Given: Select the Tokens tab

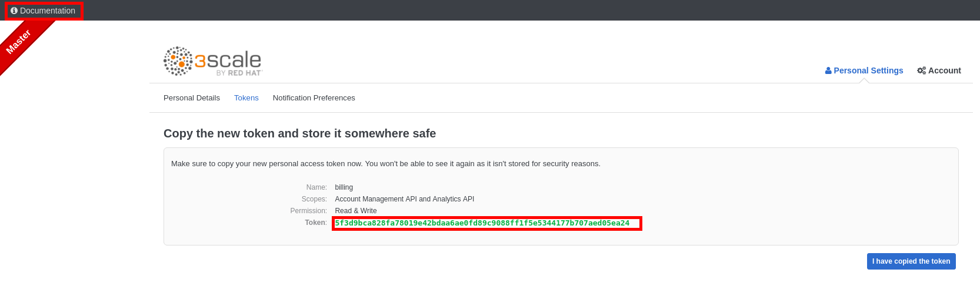Looking at the screenshot, I should click(x=246, y=98).
